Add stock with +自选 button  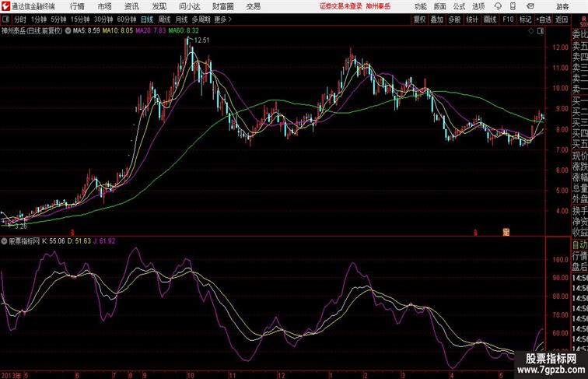(544, 19)
